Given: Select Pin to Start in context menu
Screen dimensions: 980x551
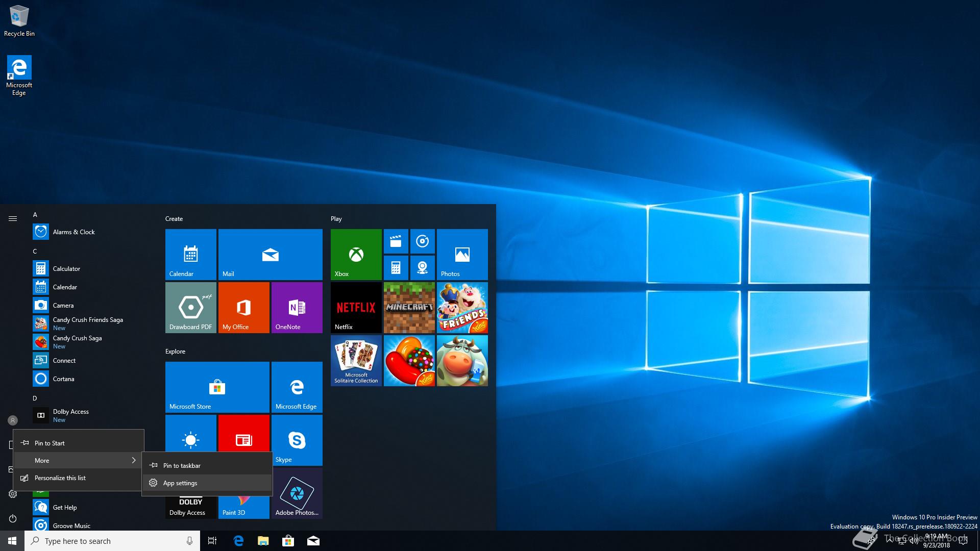Looking at the screenshot, I should [79, 443].
